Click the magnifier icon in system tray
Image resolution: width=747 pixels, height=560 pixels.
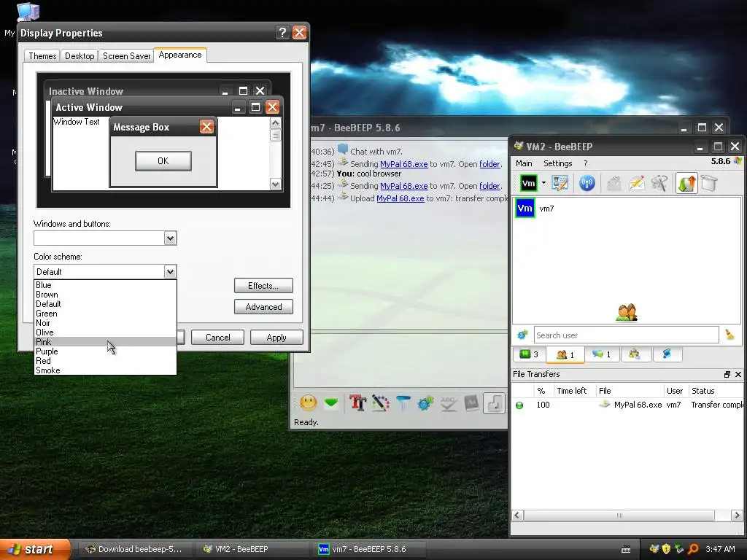tap(693, 549)
